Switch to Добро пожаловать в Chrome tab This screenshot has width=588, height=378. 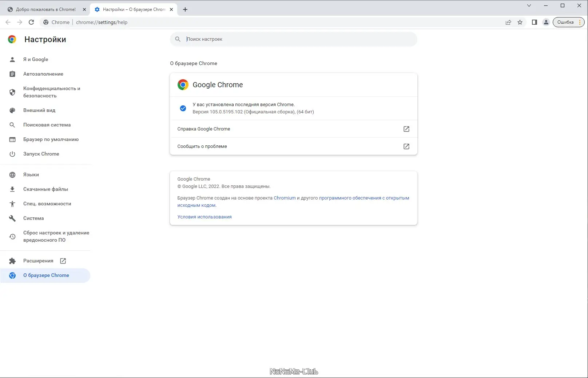(46, 9)
